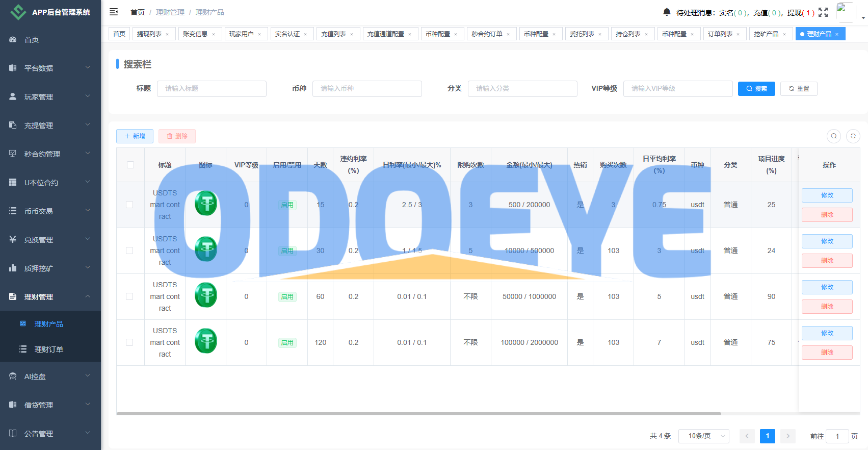Click the 质押挖矿 chart icon
868x450 pixels.
pyautogui.click(x=13, y=268)
